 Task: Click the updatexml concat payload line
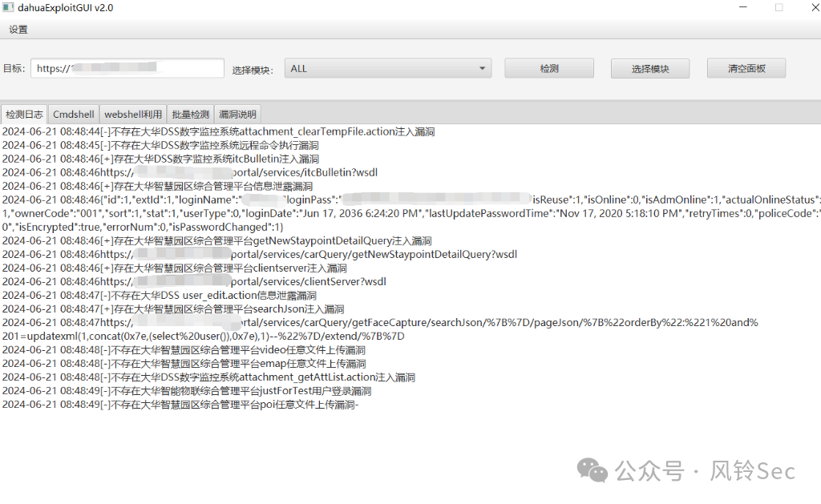203,336
